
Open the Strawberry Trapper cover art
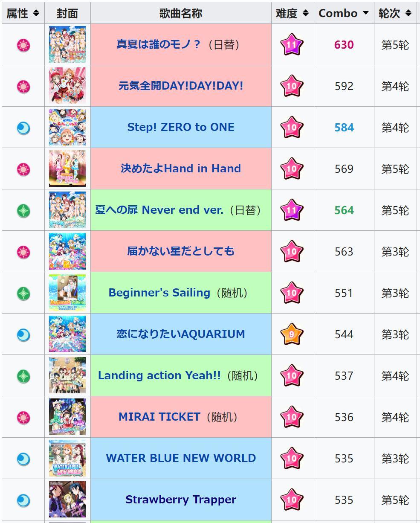[x=67, y=500]
